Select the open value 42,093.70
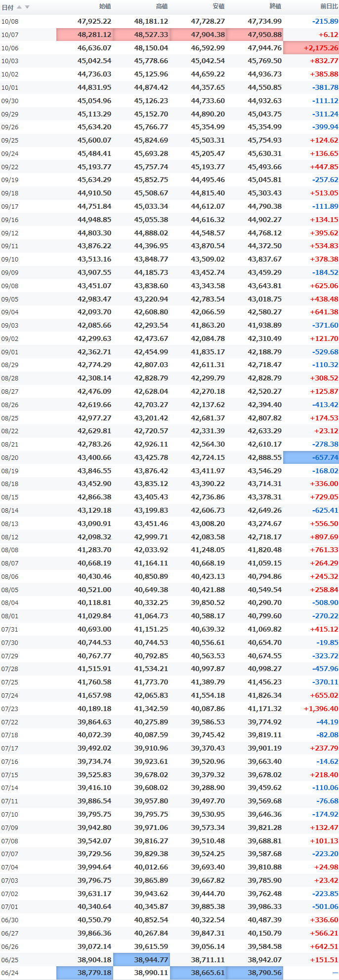 94,312
